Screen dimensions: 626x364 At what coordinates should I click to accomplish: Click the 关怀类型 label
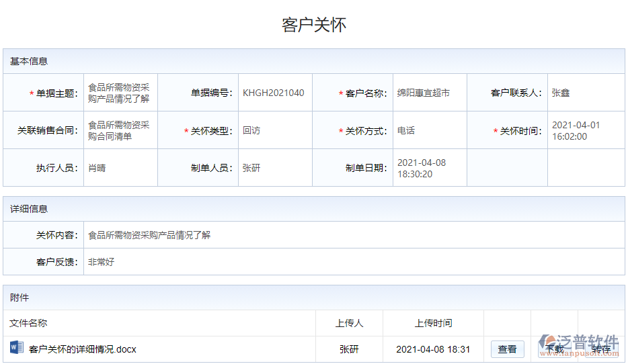tap(211, 131)
